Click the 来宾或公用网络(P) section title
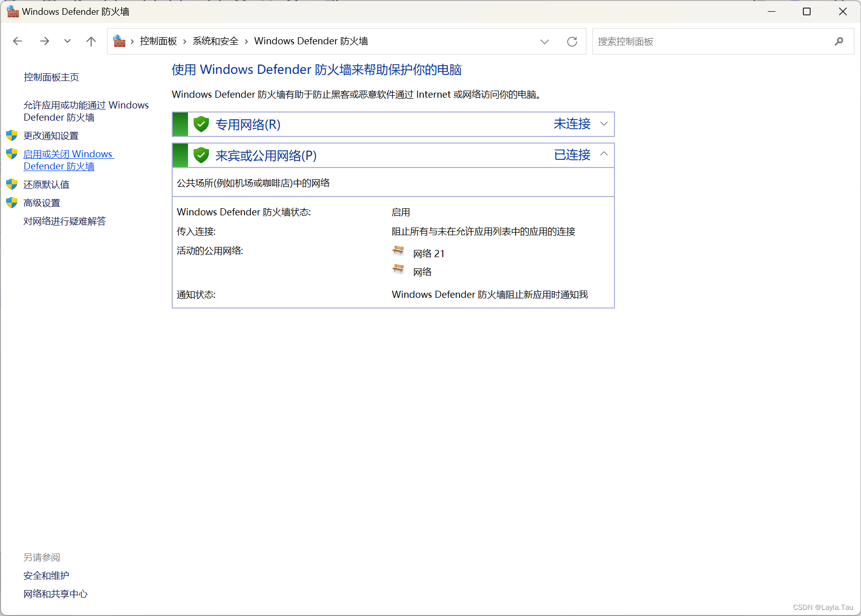This screenshot has width=861, height=616. pos(266,156)
